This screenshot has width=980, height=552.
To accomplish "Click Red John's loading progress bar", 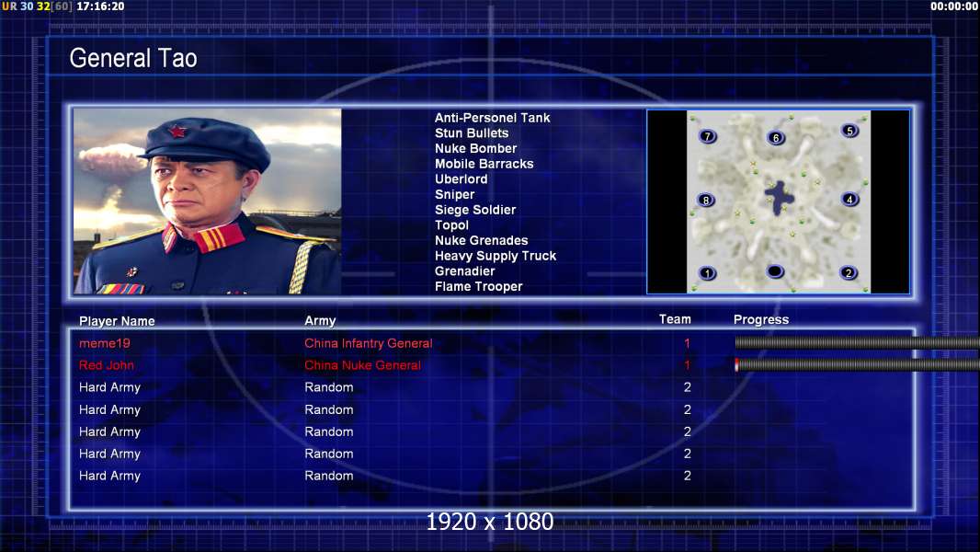I will coord(857,364).
